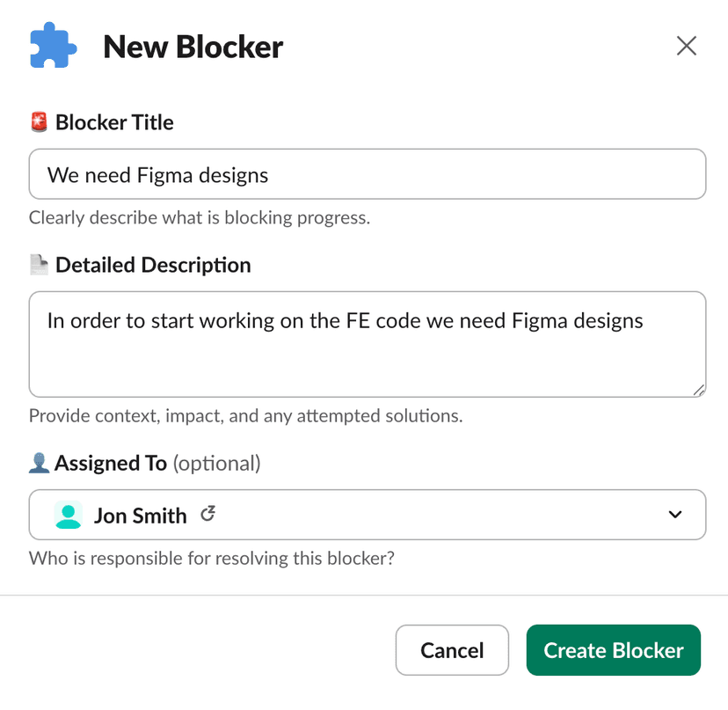
Task: Click the red siren emoji icon
Action: tap(38, 122)
